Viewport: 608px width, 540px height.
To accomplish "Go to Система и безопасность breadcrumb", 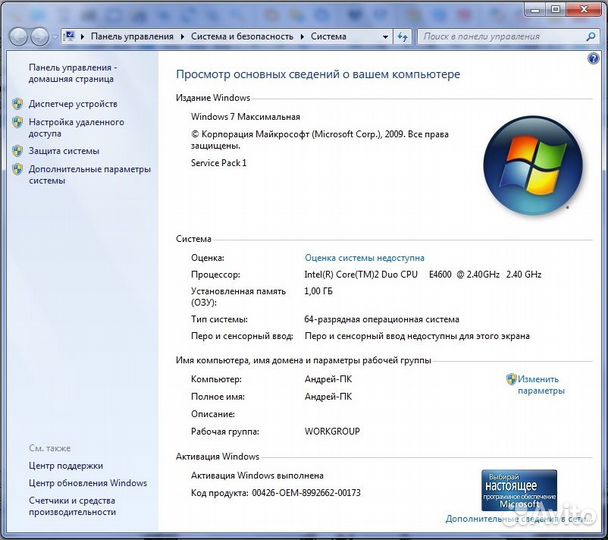I will point(242,36).
